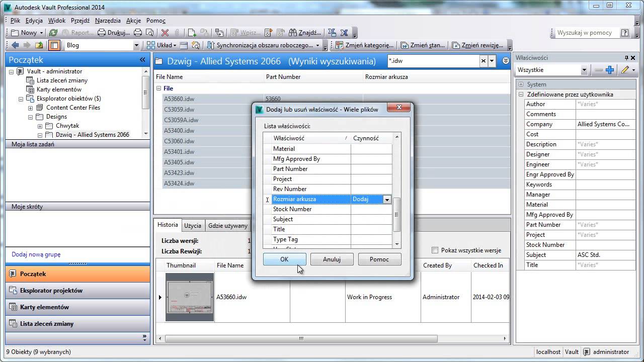Toggle the orange navigation pane icon
The height and width of the screenshot is (362, 644).
click(54, 45)
